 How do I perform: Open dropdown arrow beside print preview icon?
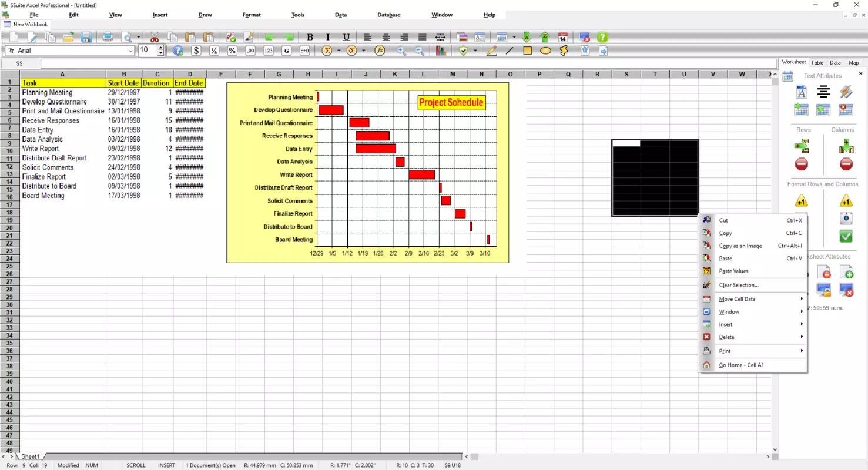pos(139,37)
